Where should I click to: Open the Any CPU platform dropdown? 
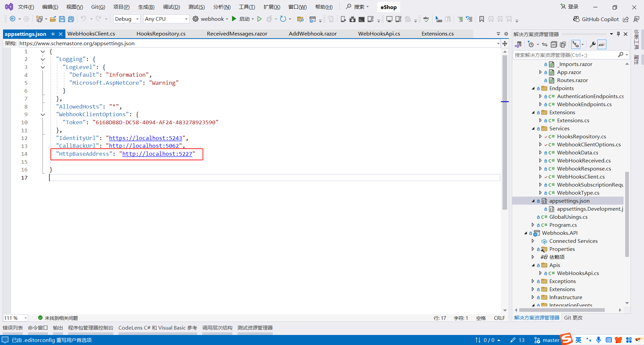(166, 19)
